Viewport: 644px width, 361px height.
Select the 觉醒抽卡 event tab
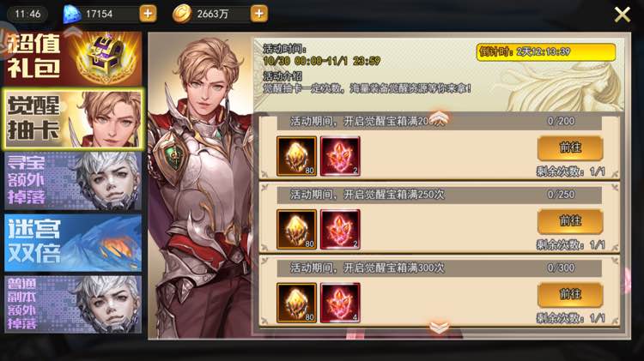click(x=74, y=118)
